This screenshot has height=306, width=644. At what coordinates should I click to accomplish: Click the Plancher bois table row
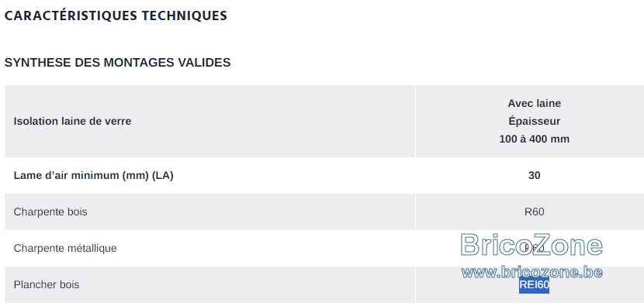[324, 284]
